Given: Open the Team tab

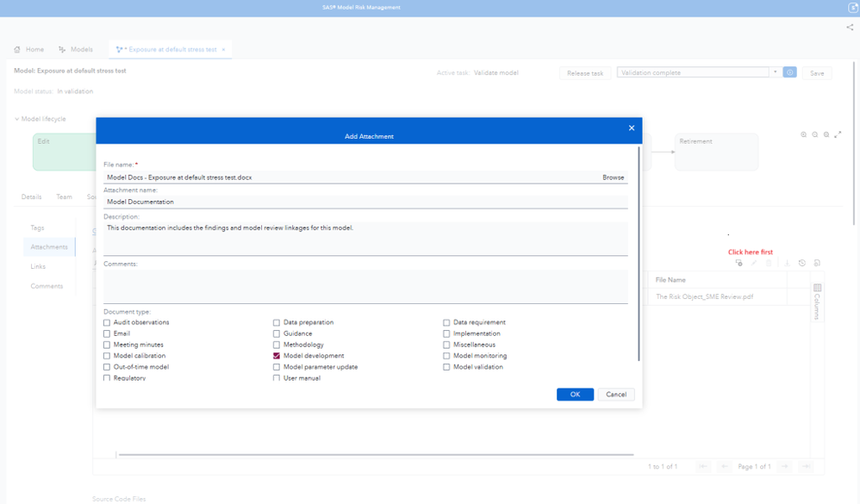Looking at the screenshot, I should pos(64,197).
